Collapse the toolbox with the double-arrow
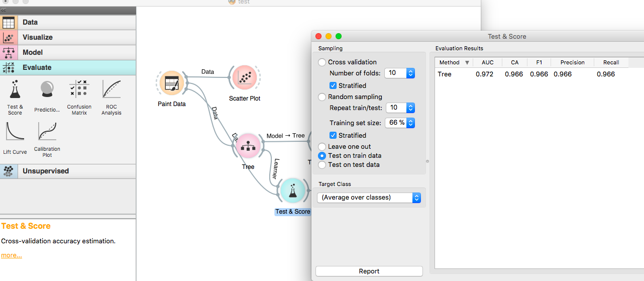The height and width of the screenshot is (281, 644). point(3,10)
